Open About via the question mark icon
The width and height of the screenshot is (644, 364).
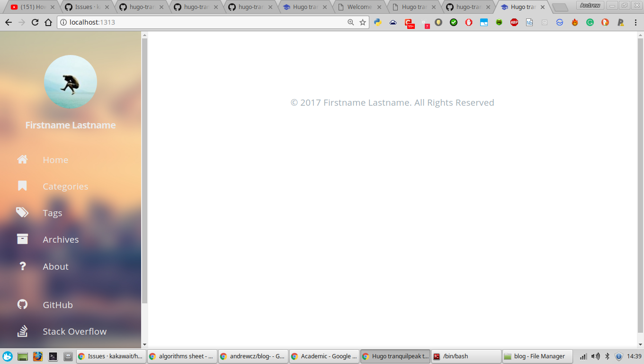tap(22, 266)
